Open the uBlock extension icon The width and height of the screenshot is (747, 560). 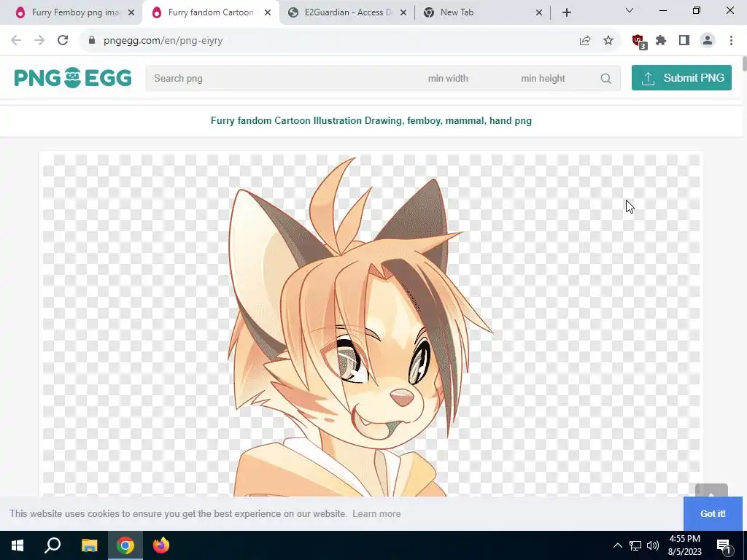click(x=639, y=42)
